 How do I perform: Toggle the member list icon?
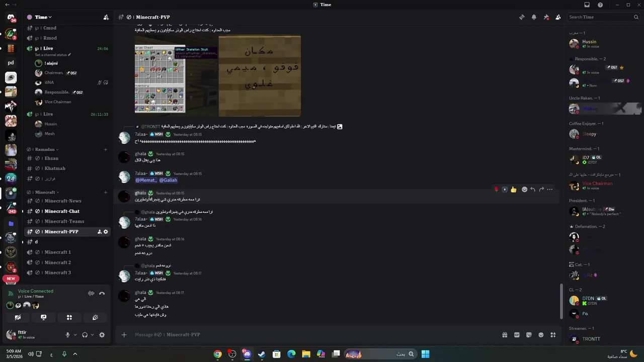pos(558,17)
